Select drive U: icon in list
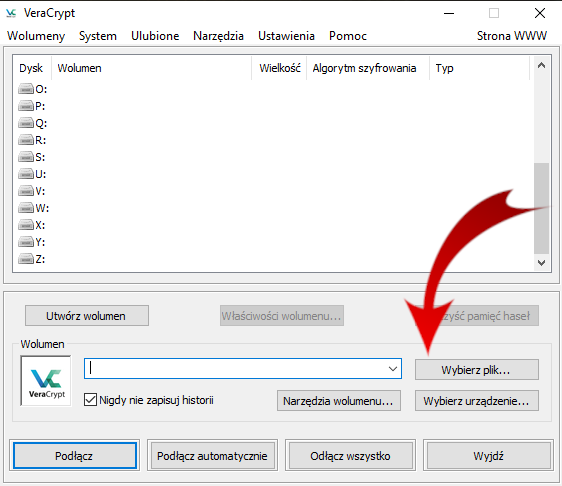Image resolution: width=562 pixels, height=486 pixels. (26, 174)
